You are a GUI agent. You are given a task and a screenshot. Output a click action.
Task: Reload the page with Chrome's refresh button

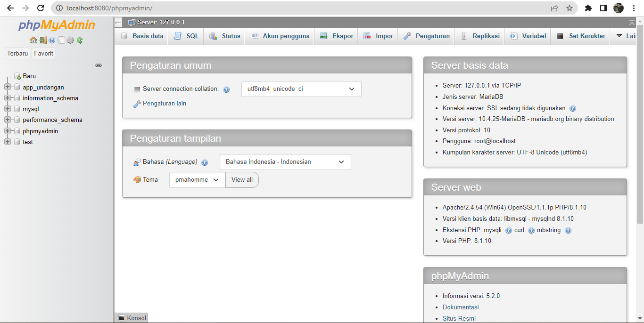click(41, 8)
